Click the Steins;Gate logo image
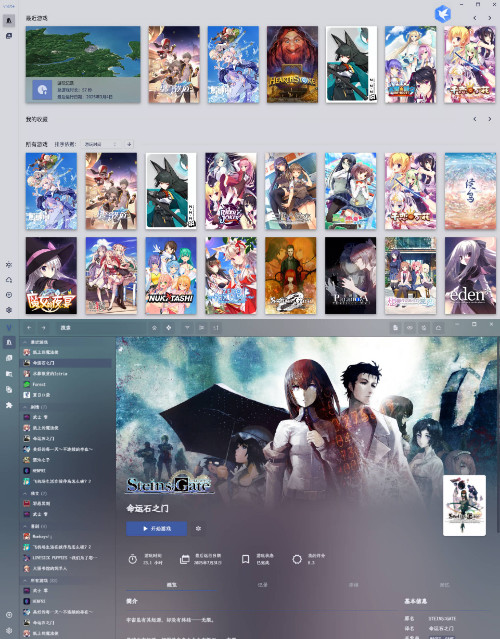Image resolution: width=500 pixels, height=639 pixels. pyautogui.click(x=169, y=484)
